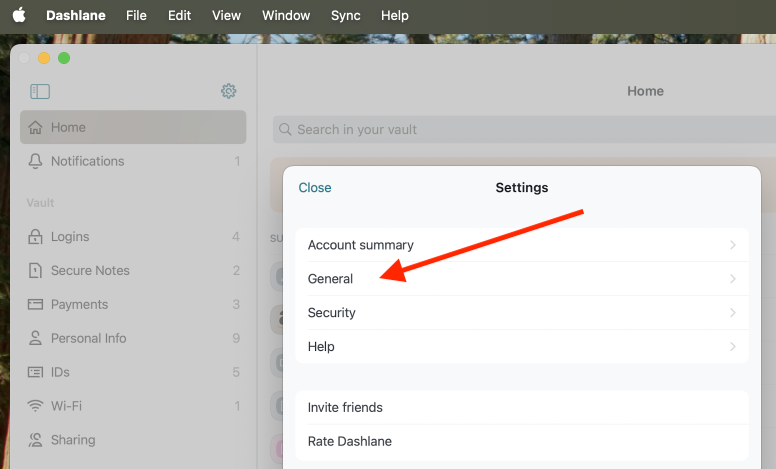This screenshot has width=776, height=469.
Task: Expand General settings chevron
Action: tap(733, 279)
